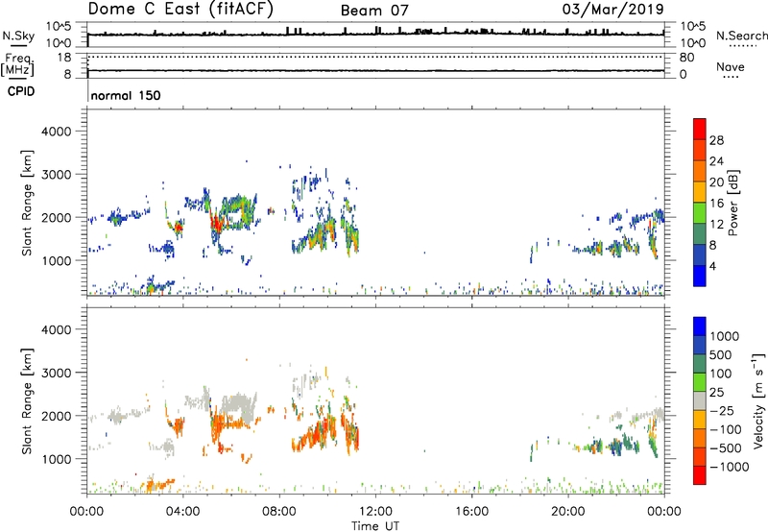Click the date '03/Mar/2019'
Screen dimensions: 768x532
612,9
